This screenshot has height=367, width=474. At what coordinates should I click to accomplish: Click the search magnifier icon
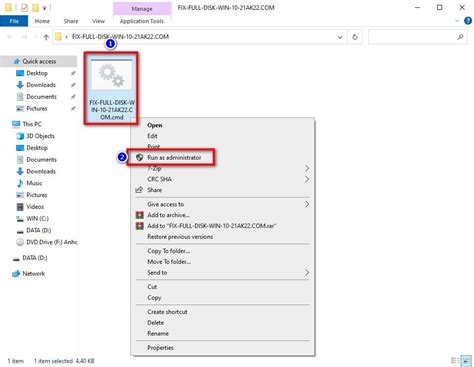click(461, 37)
